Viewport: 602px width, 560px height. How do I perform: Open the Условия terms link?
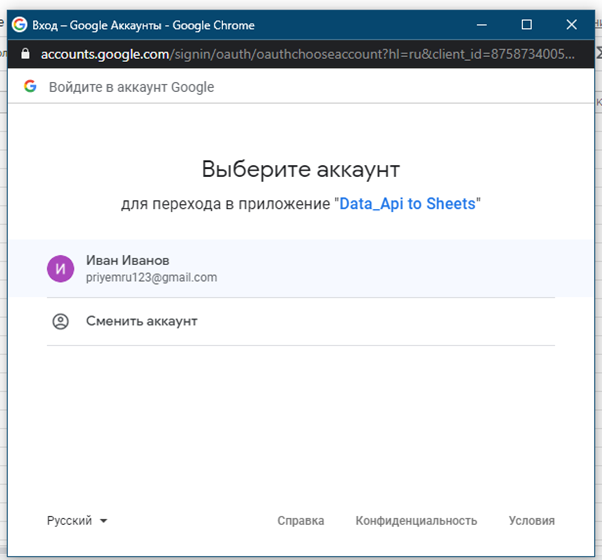pos(532,521)
